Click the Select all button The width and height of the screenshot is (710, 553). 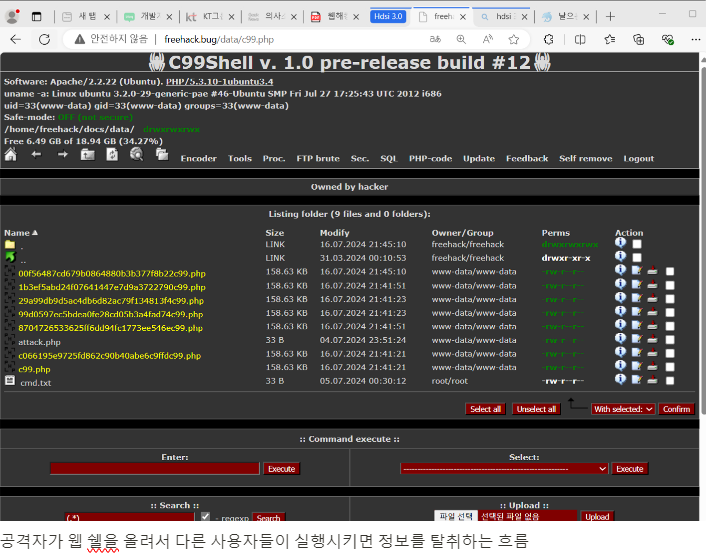tap(485, 409)
